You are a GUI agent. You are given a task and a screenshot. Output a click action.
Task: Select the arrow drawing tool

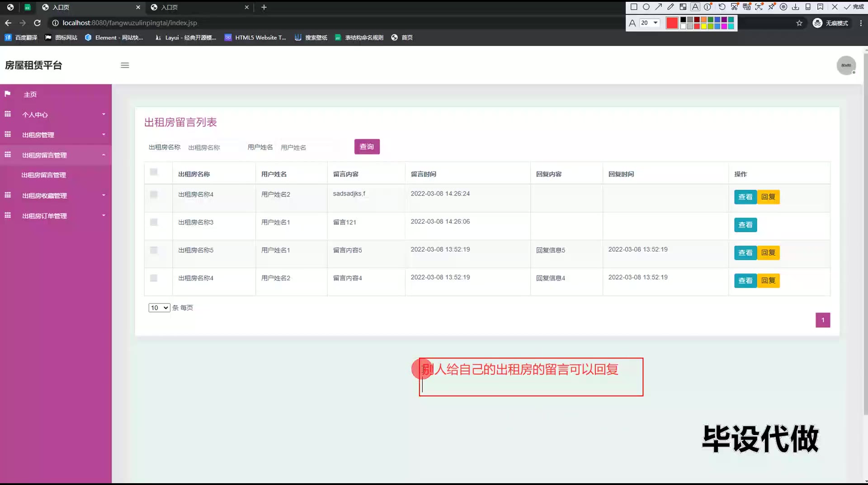tap(659, 7)
